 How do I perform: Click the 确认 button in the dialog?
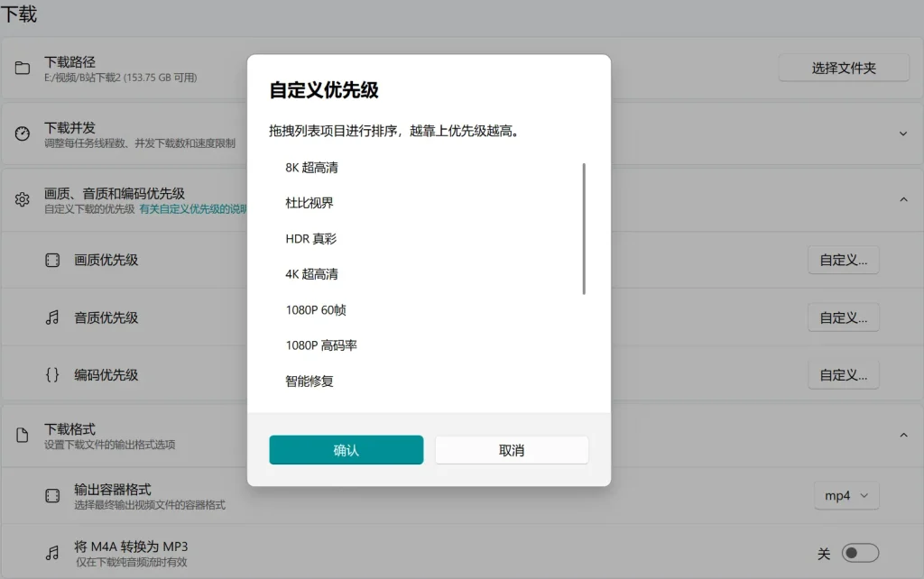[x=346, y=450]
